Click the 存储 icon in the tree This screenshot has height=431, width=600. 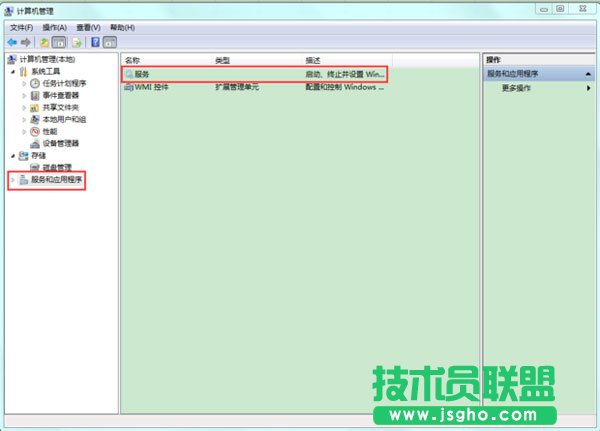tap(24, 155)
